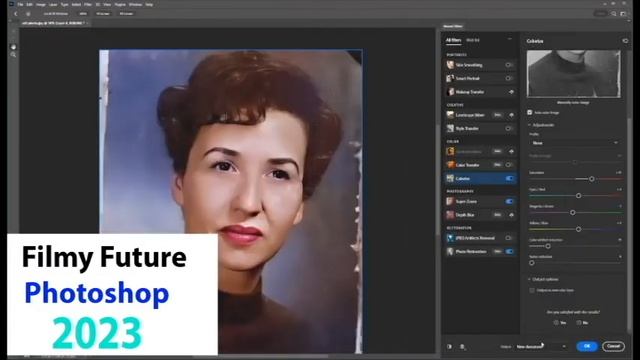
Task: Click the Colorize grayscale preview thumbnail
Action: [x=573, y=74]
